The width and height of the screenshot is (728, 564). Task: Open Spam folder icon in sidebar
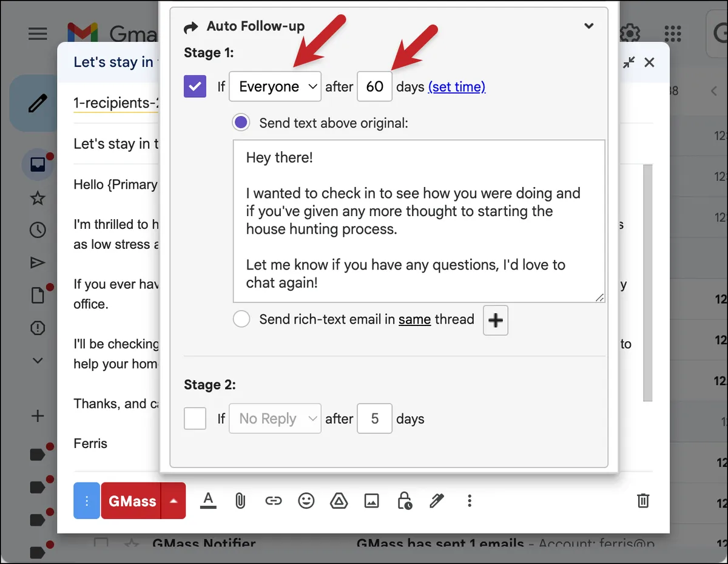point(38,328)
